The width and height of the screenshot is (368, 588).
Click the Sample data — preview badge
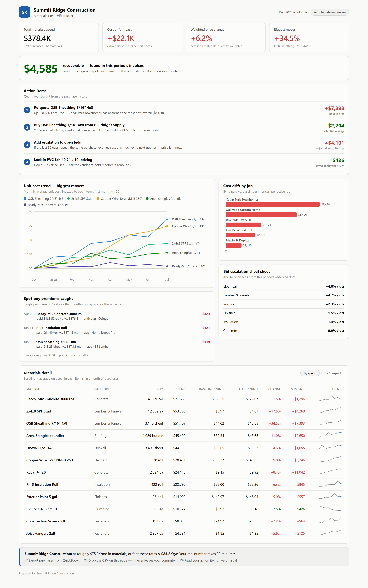point(330,12)
